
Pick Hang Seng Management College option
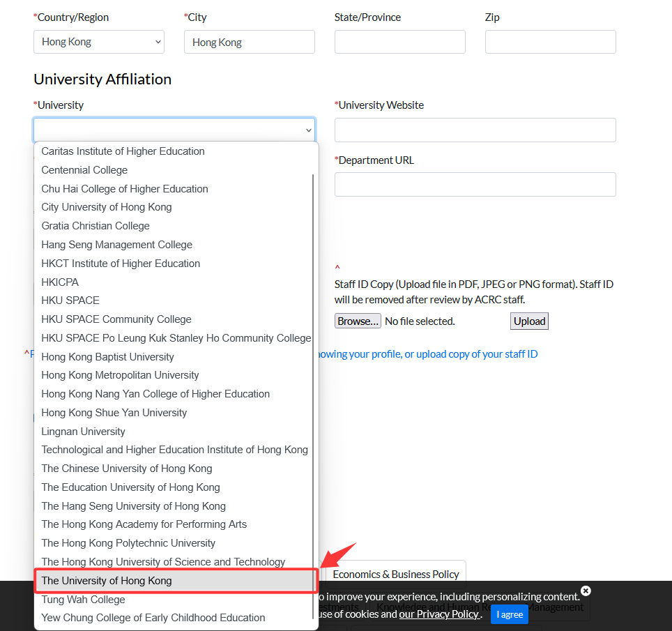174,245
